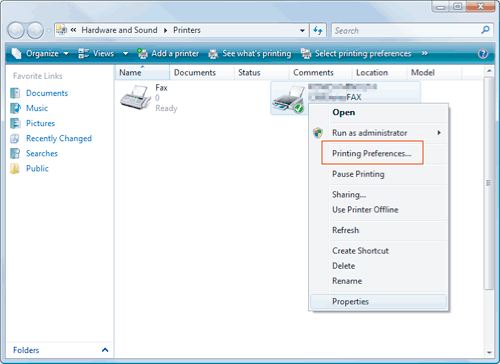Choose Refresh from context menu

tap(378, 230)
